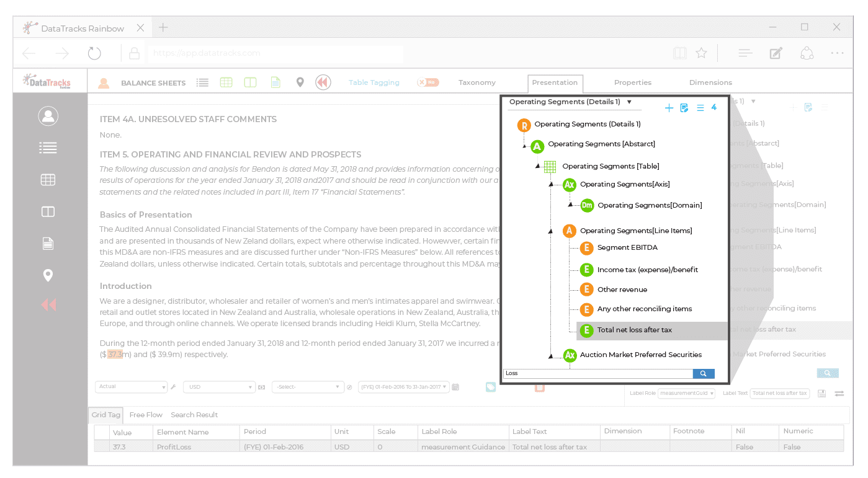Click the wrench icon beside Actual dropdown

(x=174, y=387)
